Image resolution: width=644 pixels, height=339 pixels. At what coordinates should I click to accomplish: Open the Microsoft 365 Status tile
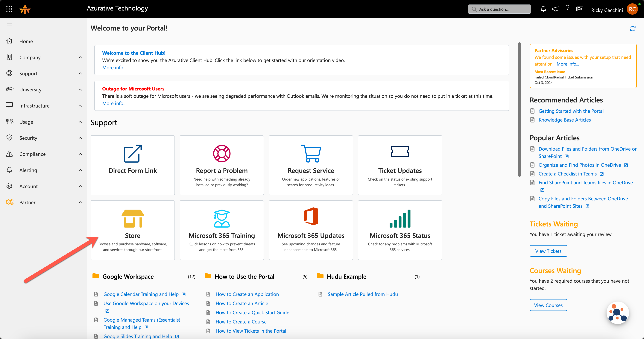click(x=400, y=230)
